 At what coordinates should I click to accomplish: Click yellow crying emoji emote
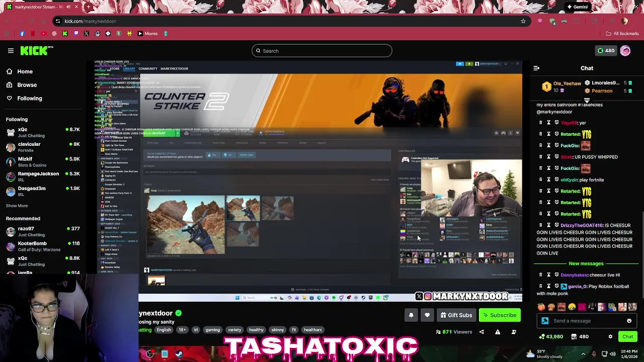pos(572,307)
